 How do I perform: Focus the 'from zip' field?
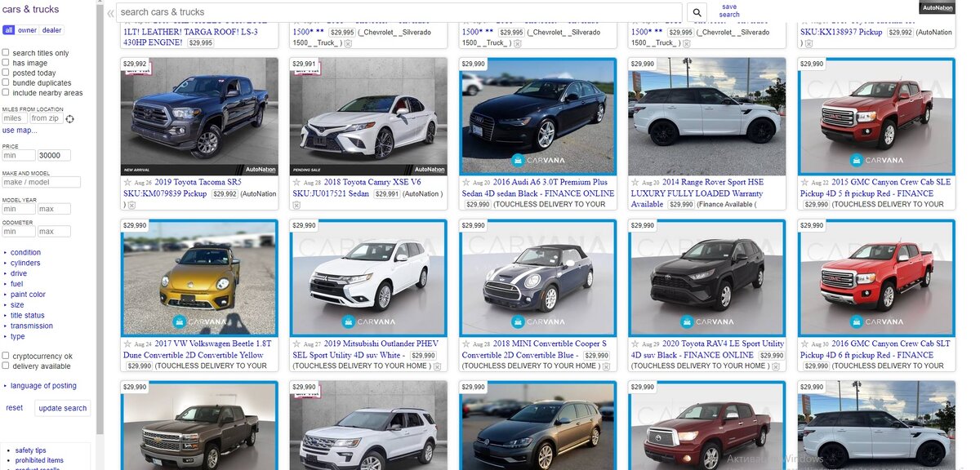[x=45, y=118]
